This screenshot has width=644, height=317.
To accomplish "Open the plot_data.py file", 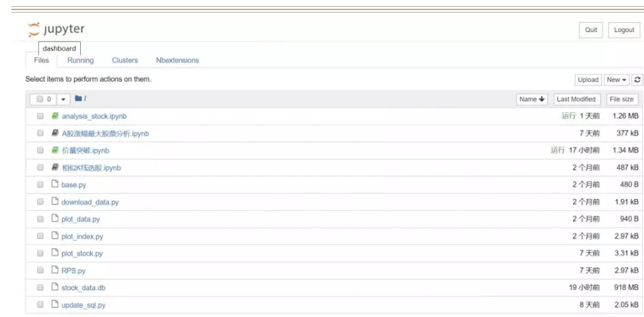I will pos(80,220).
